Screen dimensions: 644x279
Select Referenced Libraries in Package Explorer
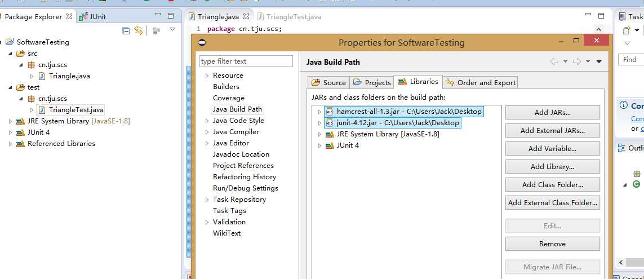tap(61, 143)
